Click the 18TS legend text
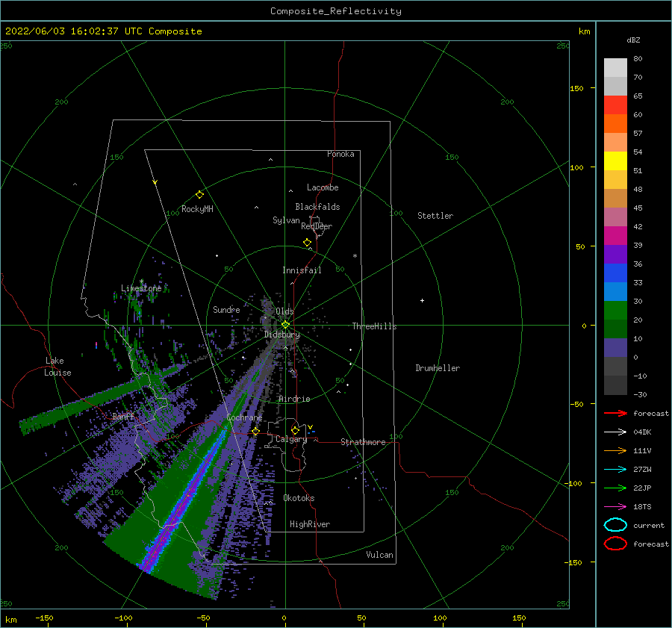The width and height of the screenshot is (672, 628). tap(642, 506)
